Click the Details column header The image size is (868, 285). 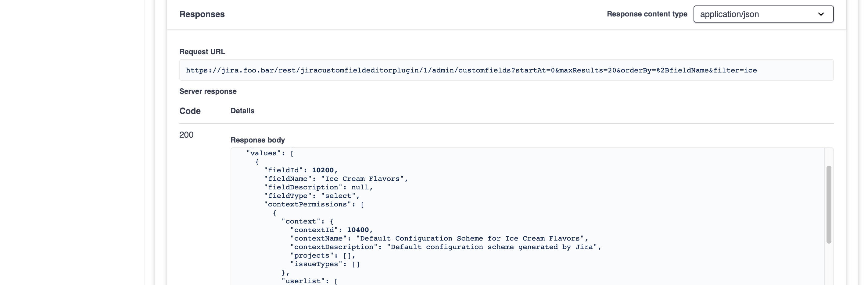click(x=242, y=111)
